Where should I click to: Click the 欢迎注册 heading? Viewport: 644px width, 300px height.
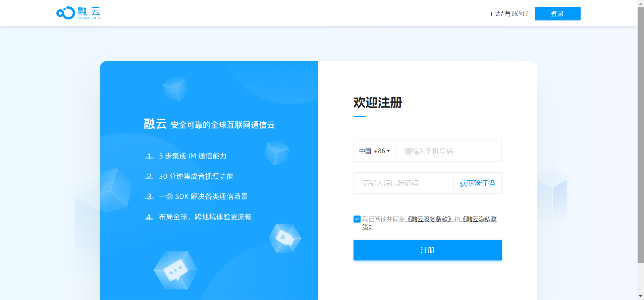click(377, 103)
